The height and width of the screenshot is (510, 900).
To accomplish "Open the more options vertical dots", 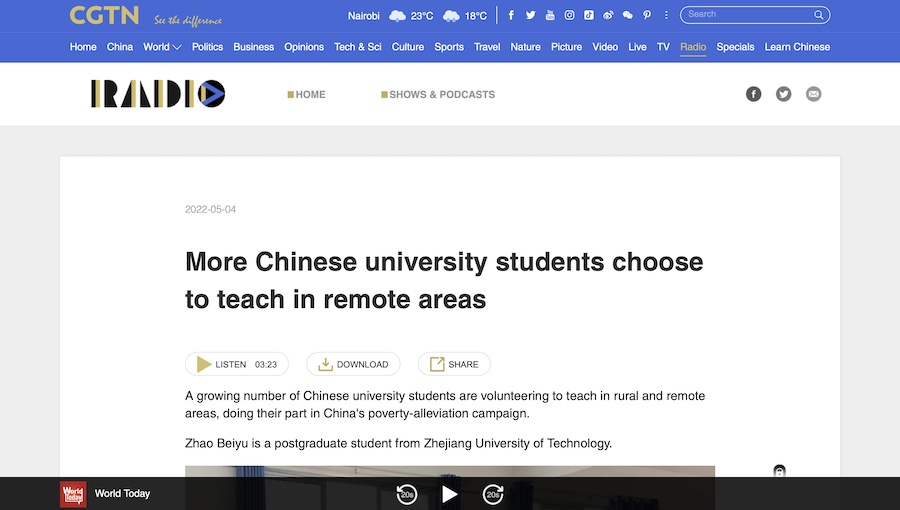I will click(x=666, y=15).
